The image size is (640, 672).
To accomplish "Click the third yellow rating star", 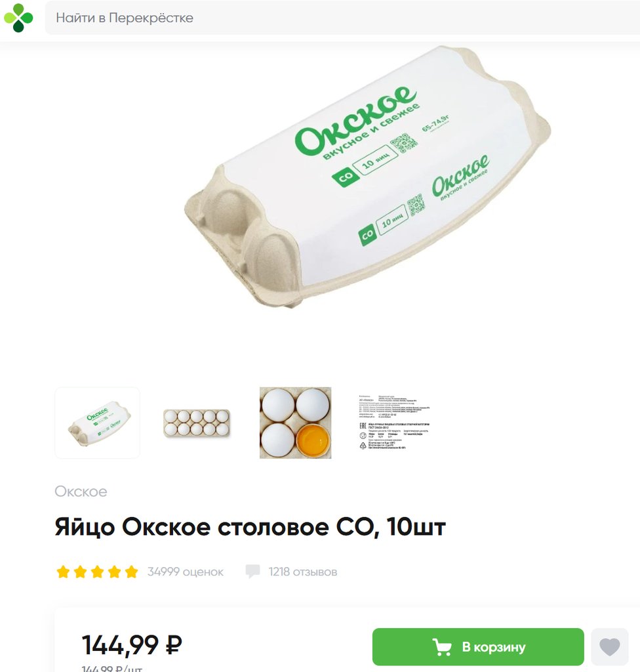I will [x=97, y=572].
